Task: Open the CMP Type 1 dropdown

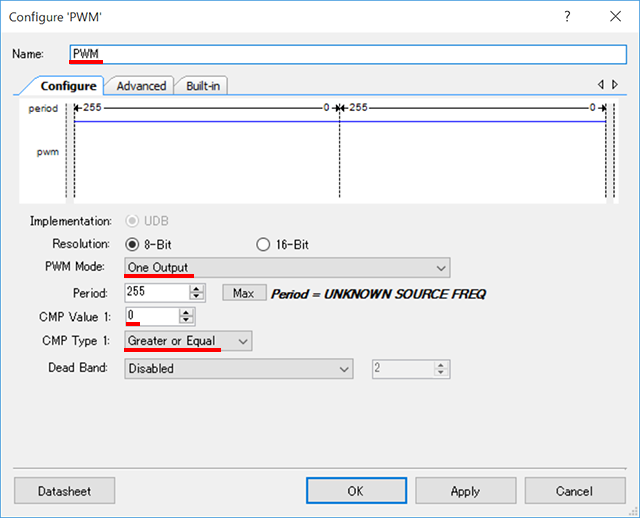Action: [188, 341]
